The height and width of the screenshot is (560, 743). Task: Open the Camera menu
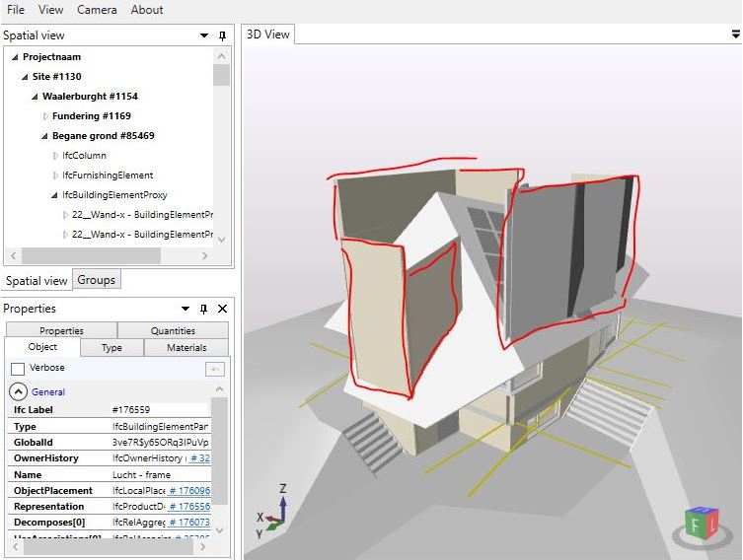97,10
